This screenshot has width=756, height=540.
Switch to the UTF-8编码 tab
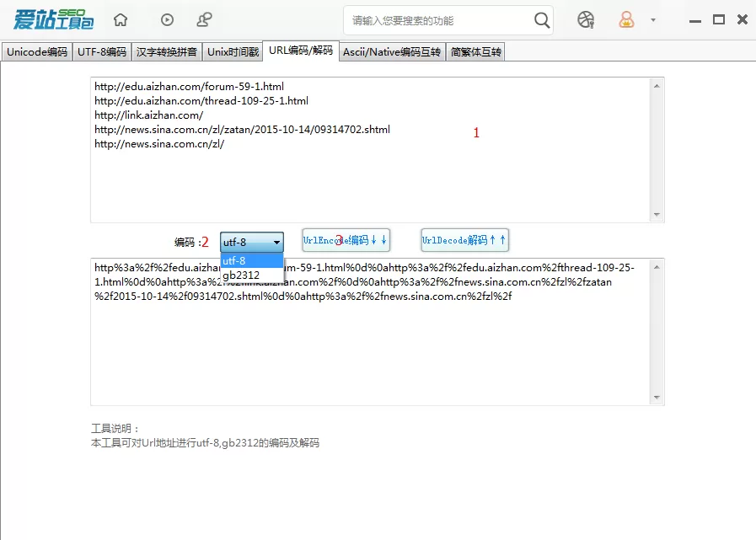pyautogui.click(x=102, y=52)
